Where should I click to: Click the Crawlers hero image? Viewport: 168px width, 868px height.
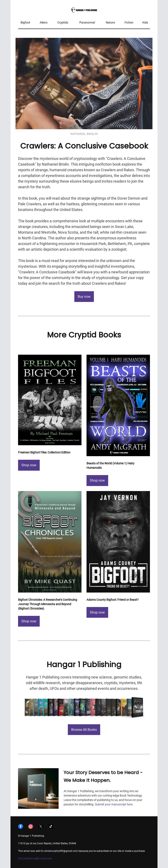84,83
